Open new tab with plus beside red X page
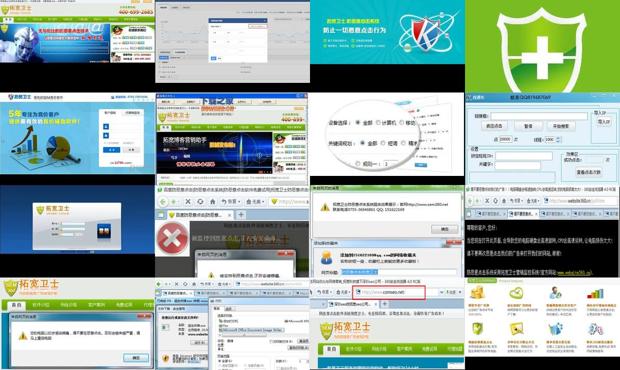Image resolution: width=620 pixels, height=370 pixels. tap(241, 215)
